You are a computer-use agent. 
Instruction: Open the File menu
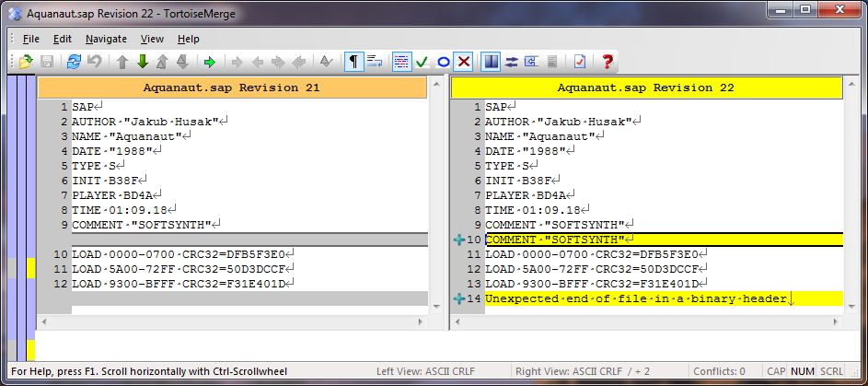(x=31, y=39)
